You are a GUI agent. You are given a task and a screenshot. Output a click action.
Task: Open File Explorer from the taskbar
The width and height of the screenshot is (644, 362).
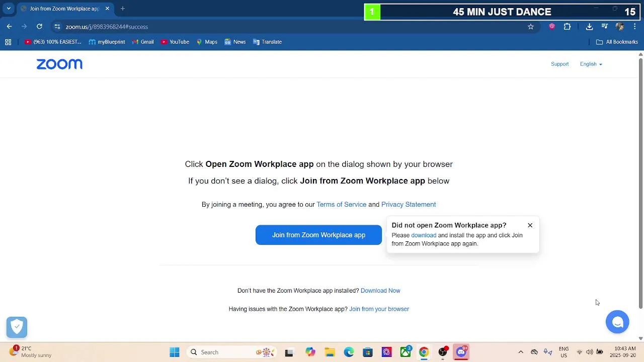pos(330,352)
